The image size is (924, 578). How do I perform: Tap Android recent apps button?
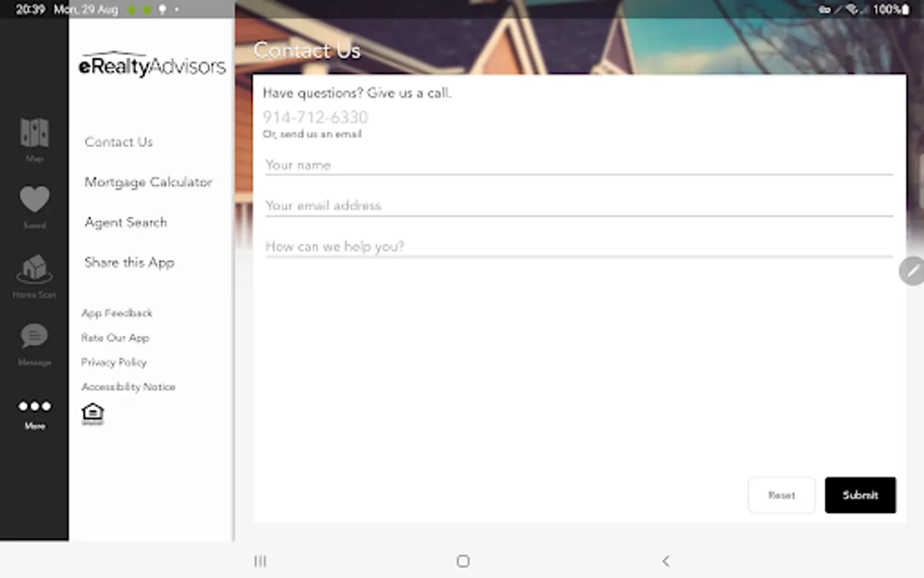pyautogui.click(x=260, y=561)
